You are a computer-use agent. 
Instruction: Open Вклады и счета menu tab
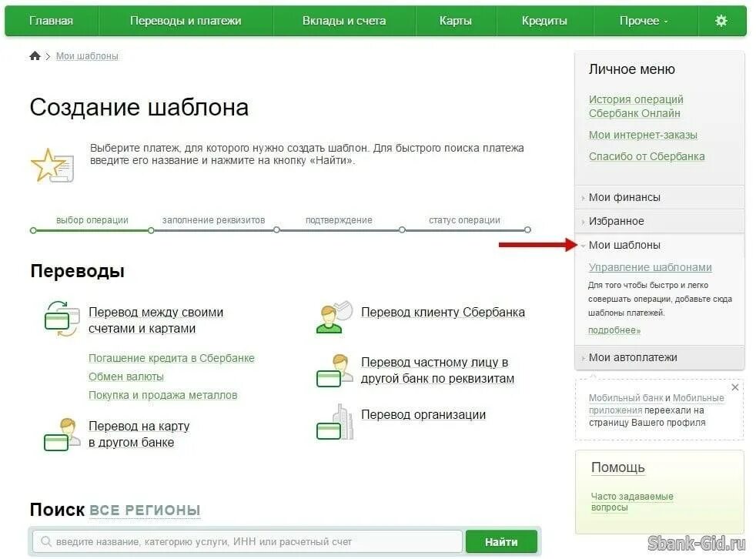[x=344, y=21]
